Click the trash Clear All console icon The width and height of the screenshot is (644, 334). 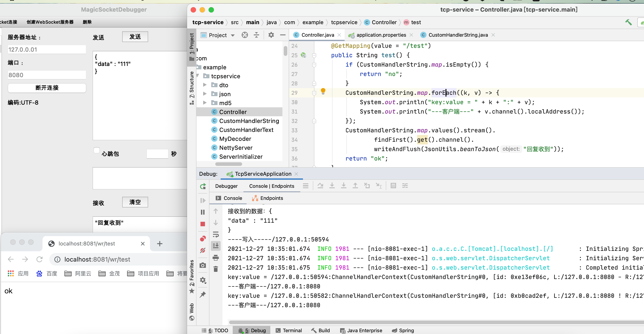pos(215,269)
